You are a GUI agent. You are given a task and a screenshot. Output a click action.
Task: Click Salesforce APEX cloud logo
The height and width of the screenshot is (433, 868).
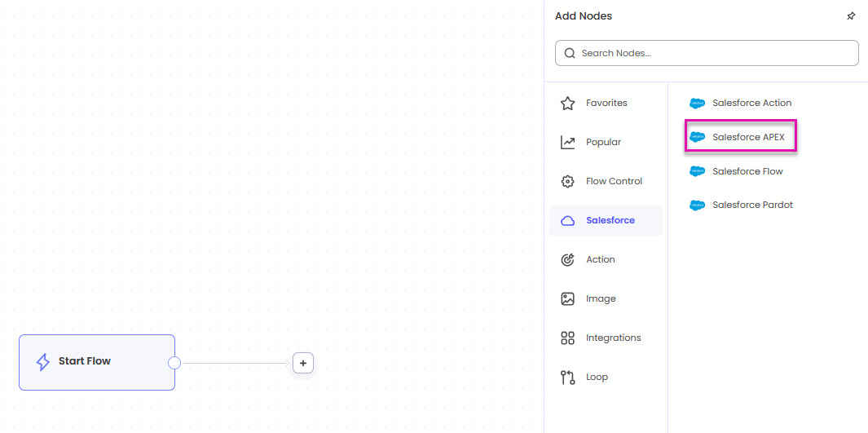point(697,137)
